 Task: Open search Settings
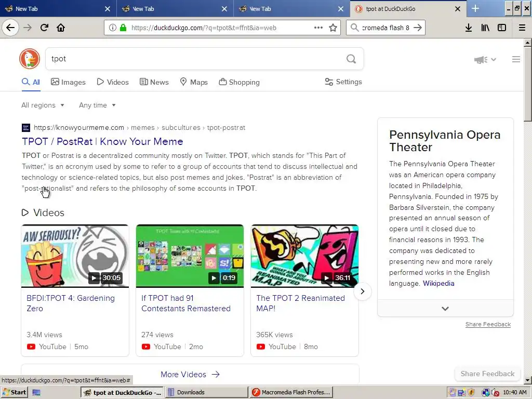point(343,82)
